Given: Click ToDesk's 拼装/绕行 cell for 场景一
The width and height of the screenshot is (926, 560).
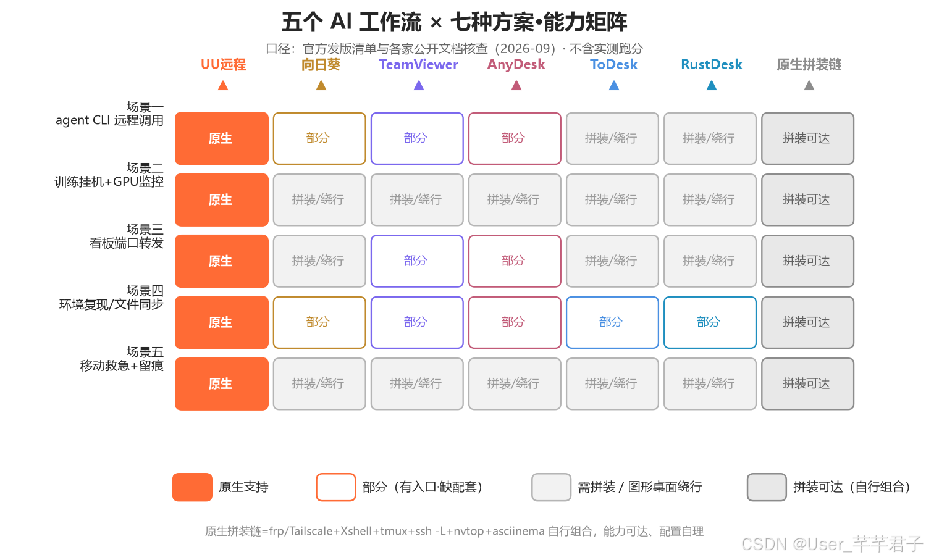Looking at the screenshot, I should pos(612,138).
